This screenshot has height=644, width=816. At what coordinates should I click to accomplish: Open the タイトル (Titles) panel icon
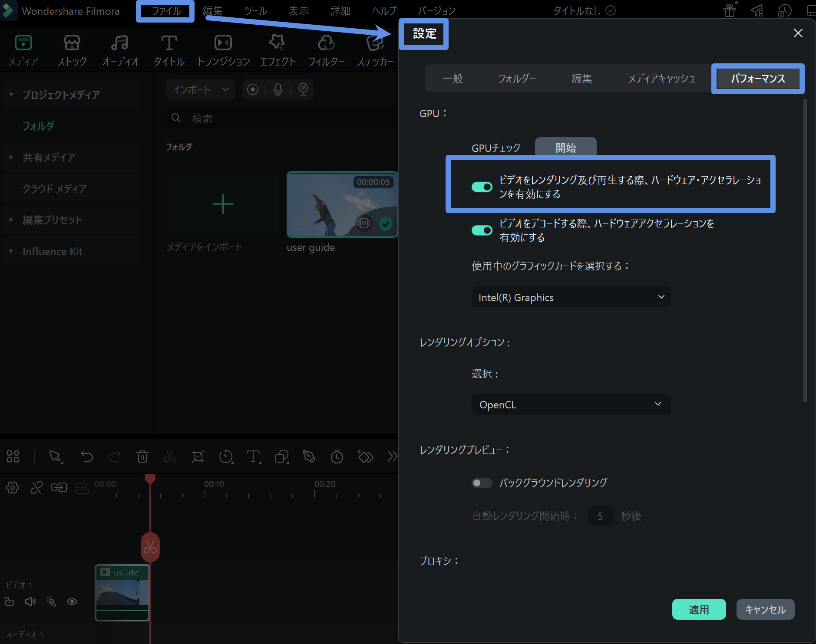coord(169,43)
